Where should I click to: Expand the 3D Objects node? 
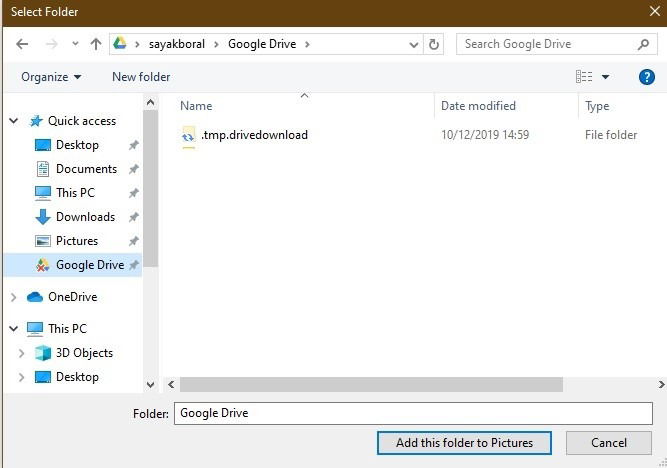pyautogui.click(x=21, y=353)
